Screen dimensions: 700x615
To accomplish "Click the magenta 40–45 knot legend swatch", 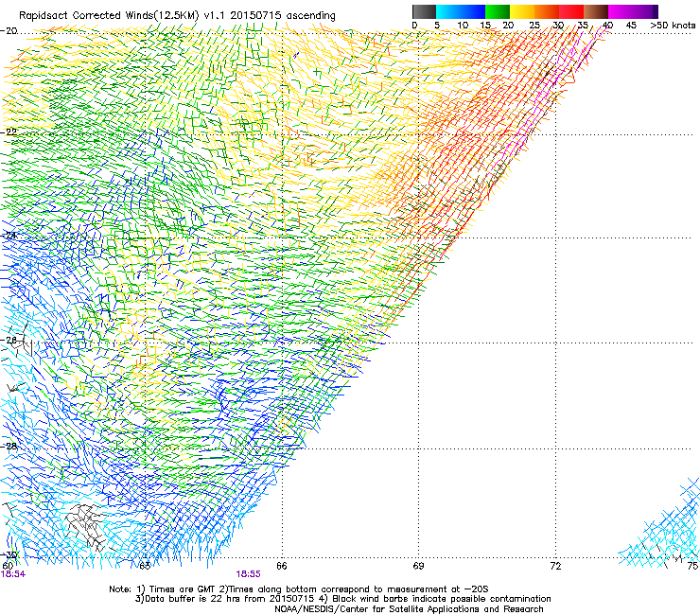I will 621,11.
